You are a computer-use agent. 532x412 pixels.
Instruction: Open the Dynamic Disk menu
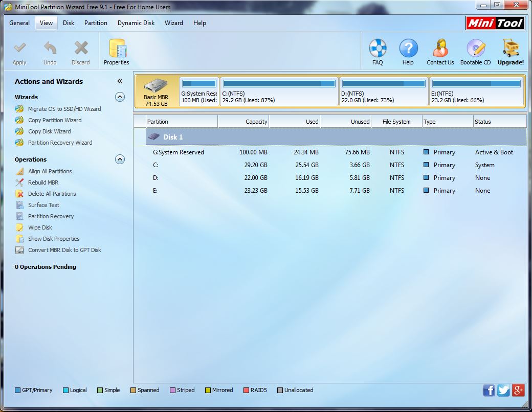[136, 22]
